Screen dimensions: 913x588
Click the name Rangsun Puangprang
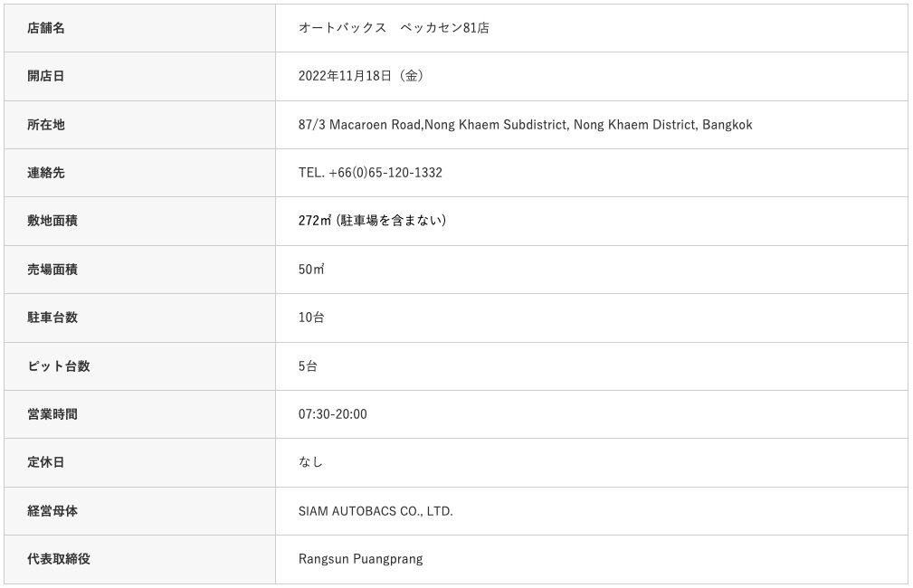click(360, 559)
